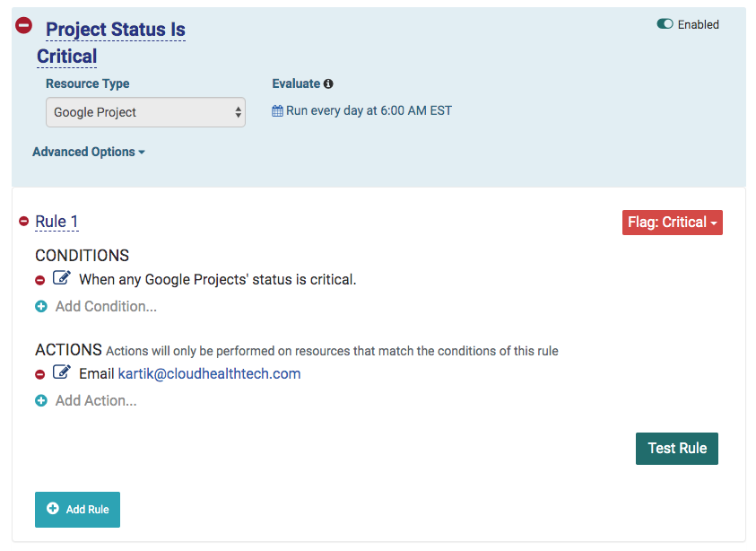Toggle the Enabled switch off
The width and height of the screenshot is (756, 551).
(665, 24)
